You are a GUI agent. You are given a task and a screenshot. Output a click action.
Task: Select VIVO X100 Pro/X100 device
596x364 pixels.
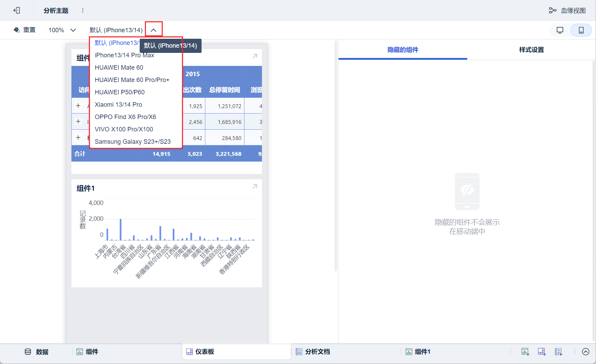(136, 129)
